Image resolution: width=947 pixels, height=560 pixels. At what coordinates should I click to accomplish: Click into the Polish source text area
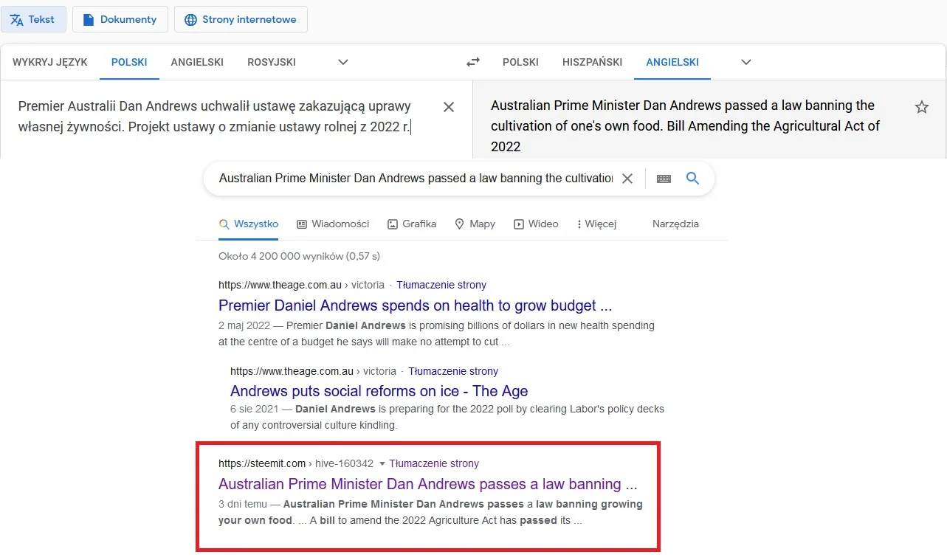click(x=215, y=117)
